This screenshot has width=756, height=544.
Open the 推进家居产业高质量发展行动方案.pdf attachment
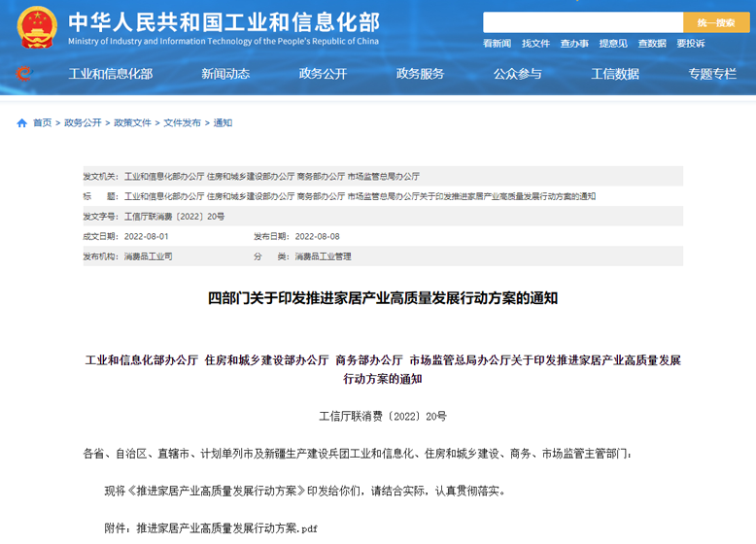coord(227,528)
